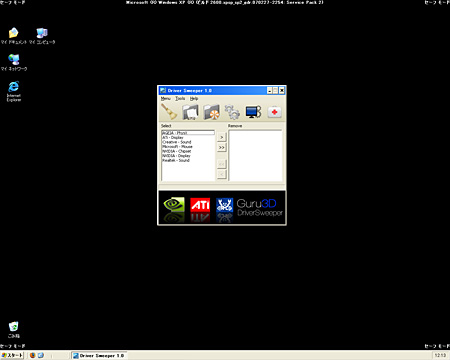This screenshot has width=450, height=360.
Task: Click the gears settings icon
Action: pyautogui.click(x=232, y=112)
